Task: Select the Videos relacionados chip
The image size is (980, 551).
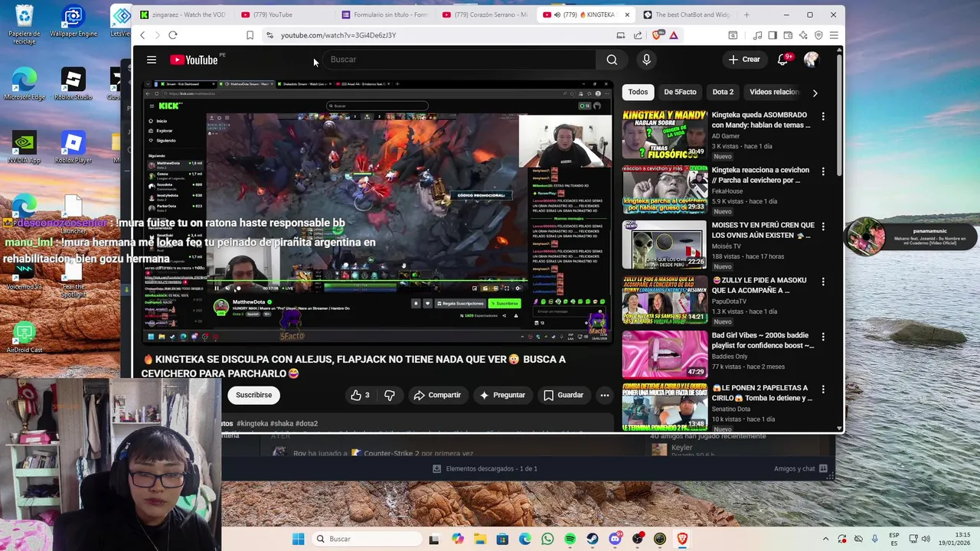Action: point(773,92)
